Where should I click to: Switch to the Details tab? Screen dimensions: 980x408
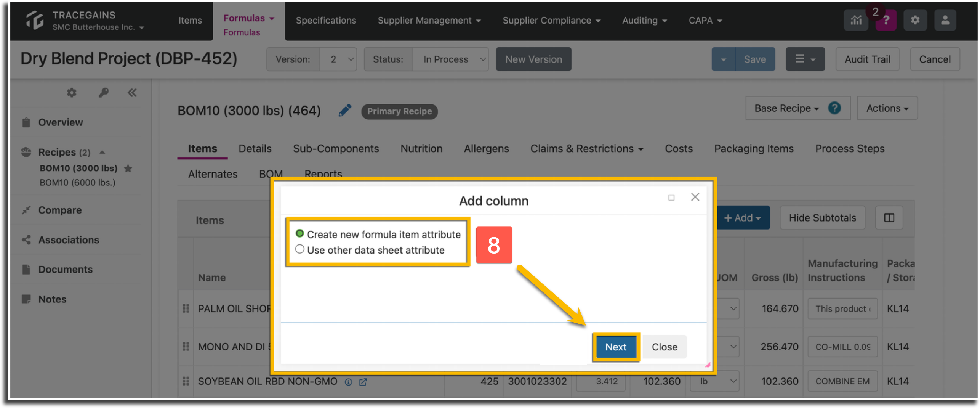tap(255, 148)
